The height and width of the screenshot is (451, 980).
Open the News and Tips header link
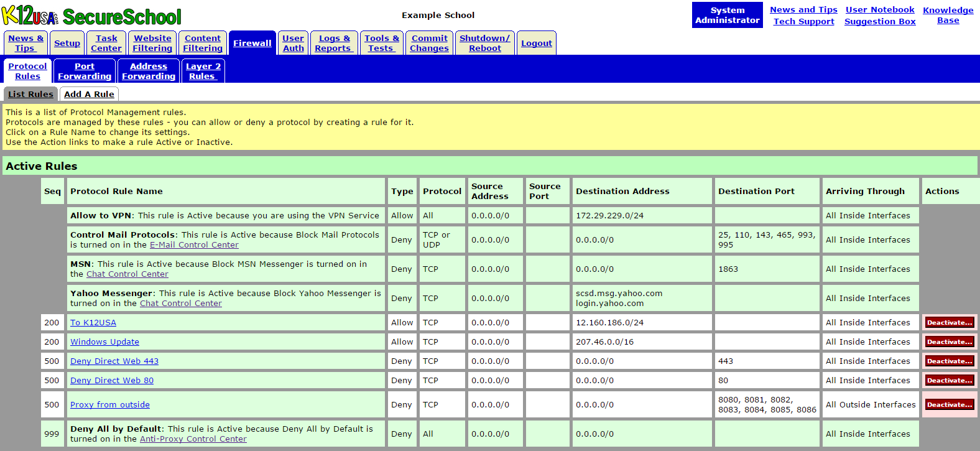[x=803, y=10]
